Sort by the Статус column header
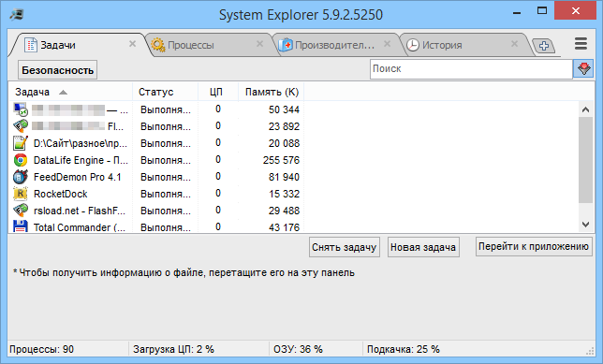This screenshot has height=364, width=603. coord(166,92)
